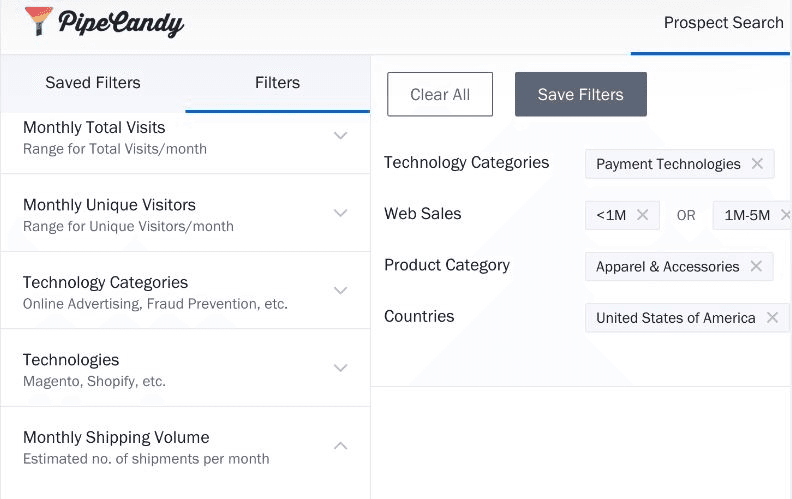Select the Filters tab

coord(277,82)
